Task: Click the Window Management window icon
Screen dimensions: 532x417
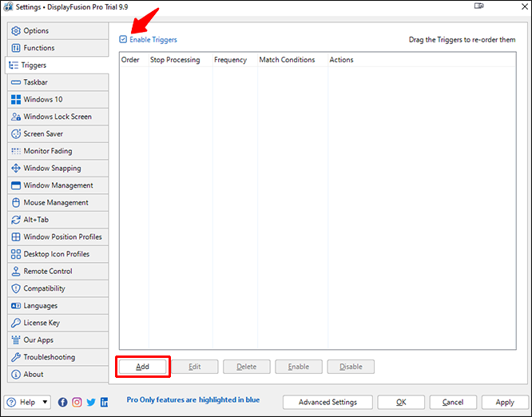Action: click(x=16, y=185)
